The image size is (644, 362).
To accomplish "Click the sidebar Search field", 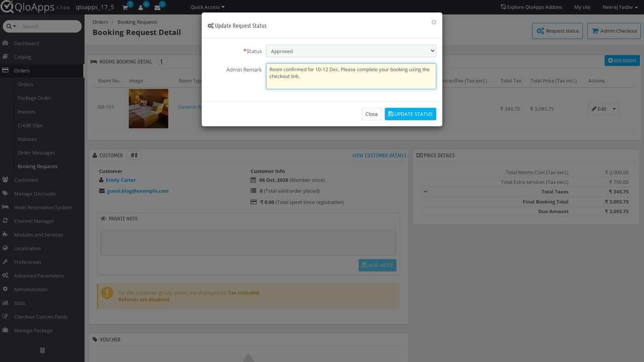I will (51, 27).
